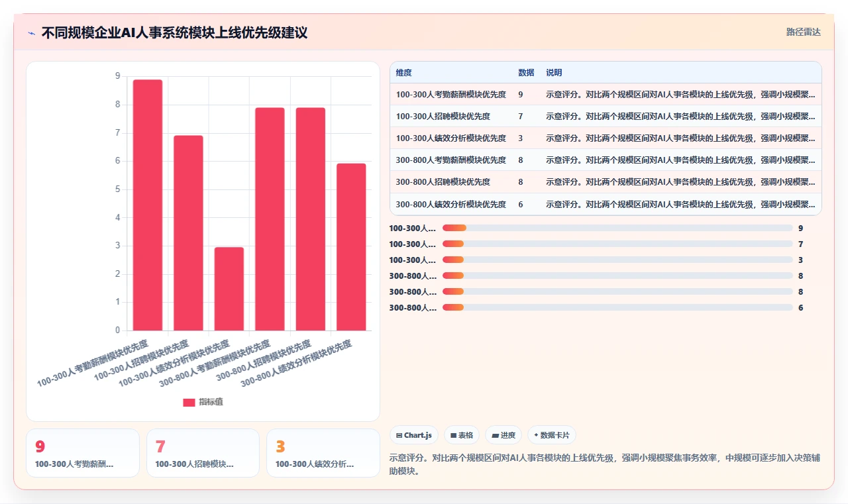Click table cell 100-300人绩效分析模块优先度
The image size is (848, 504).
pyautogui.click(x=451, y=138)
